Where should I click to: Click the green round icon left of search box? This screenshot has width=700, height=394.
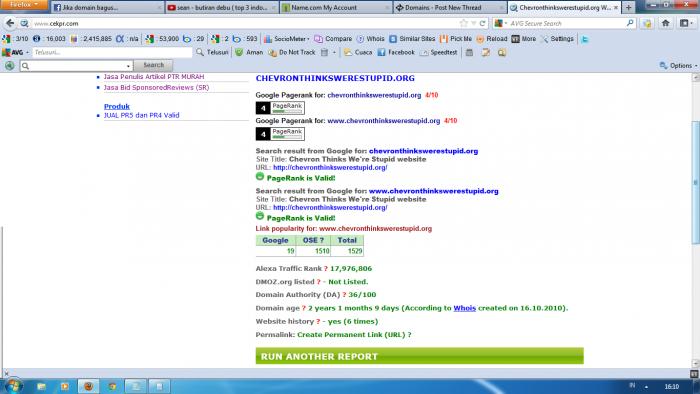9,66
